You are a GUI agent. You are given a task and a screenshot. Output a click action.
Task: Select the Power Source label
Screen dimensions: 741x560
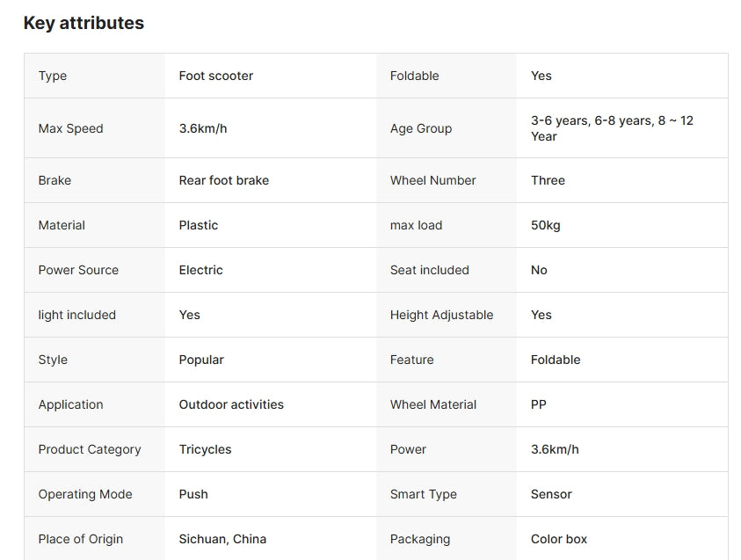point(78,270)
